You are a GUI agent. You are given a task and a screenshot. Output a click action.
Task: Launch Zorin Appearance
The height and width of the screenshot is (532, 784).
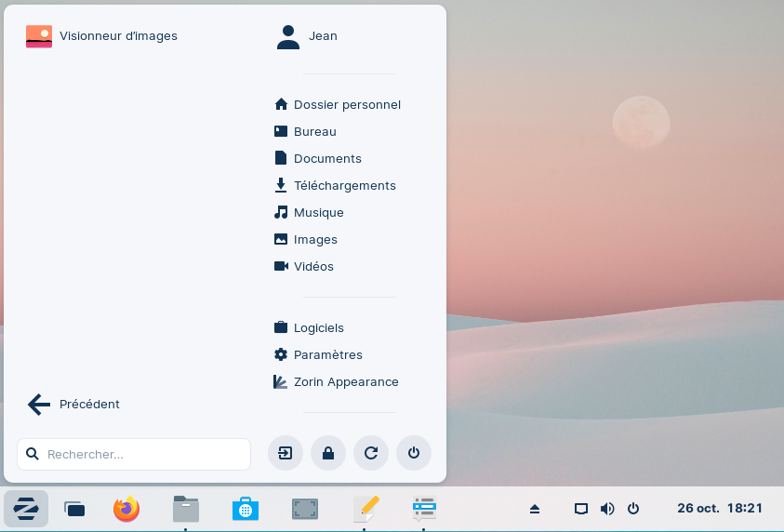tap(337, 381)
